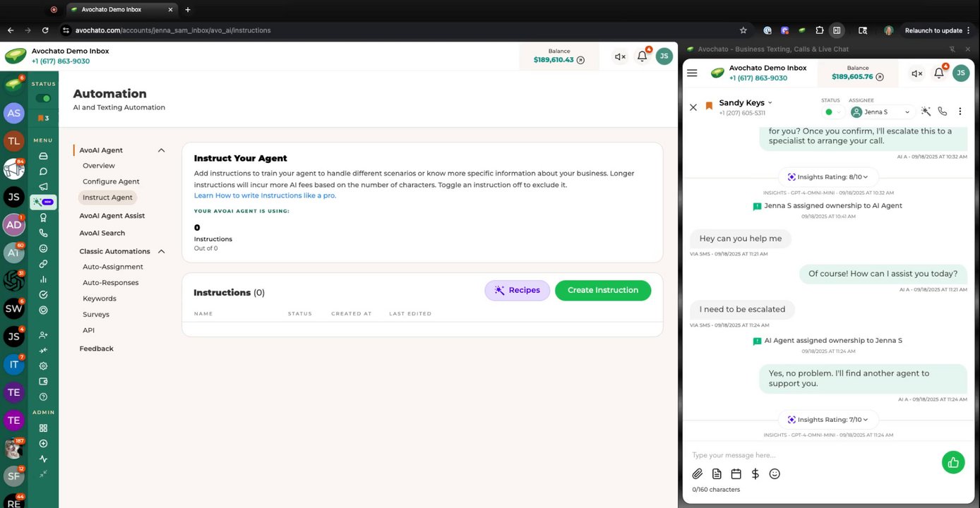Close the Sandy Keys conversation with the X
980x508 pixels.
[x=693, y=107]
